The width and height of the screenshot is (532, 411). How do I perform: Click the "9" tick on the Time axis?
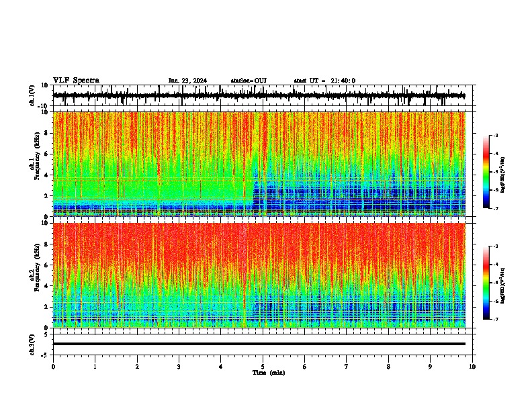coord(430,367)
